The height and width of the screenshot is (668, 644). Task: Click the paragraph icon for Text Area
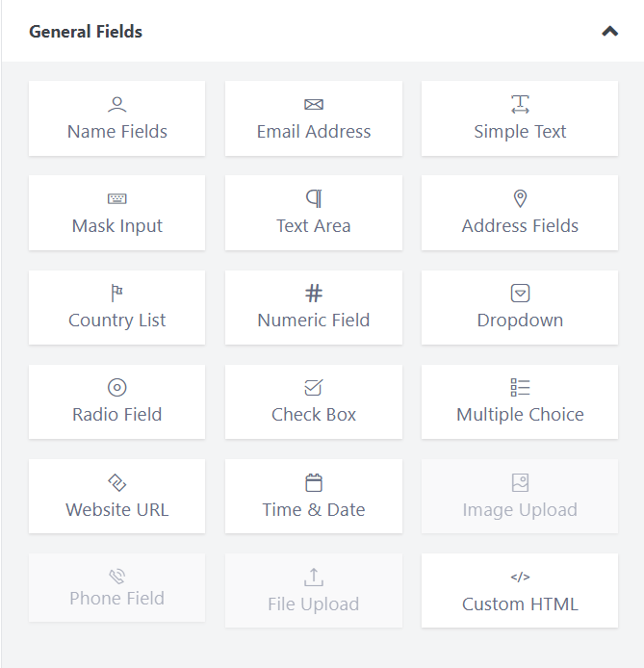click(x=314, y=198)
